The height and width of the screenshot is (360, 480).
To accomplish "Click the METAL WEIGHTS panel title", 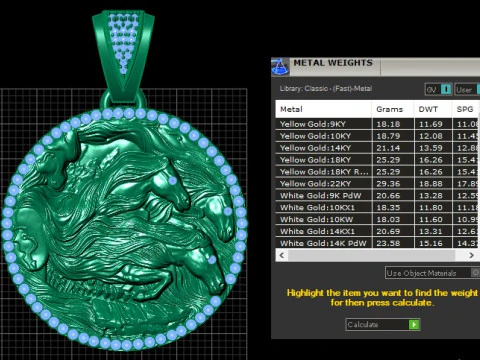I will (333, 63).
